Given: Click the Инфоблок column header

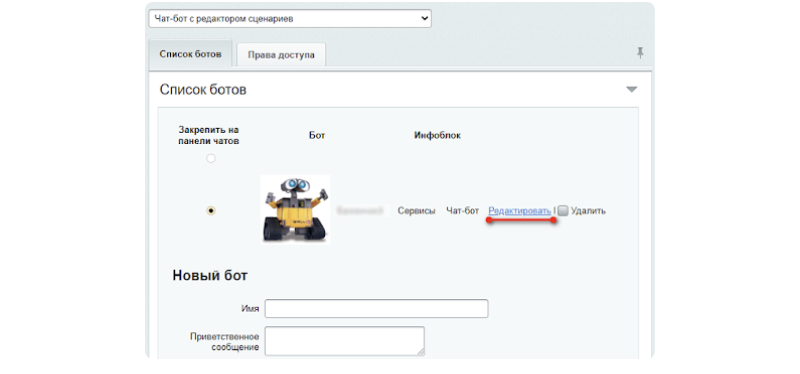Looking at the screenshot, I should (x=437, y=136).
